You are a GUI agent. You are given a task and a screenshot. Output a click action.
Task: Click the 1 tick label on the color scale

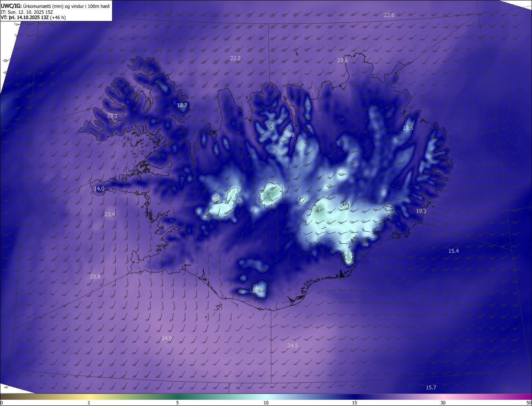tap(89, 403)
